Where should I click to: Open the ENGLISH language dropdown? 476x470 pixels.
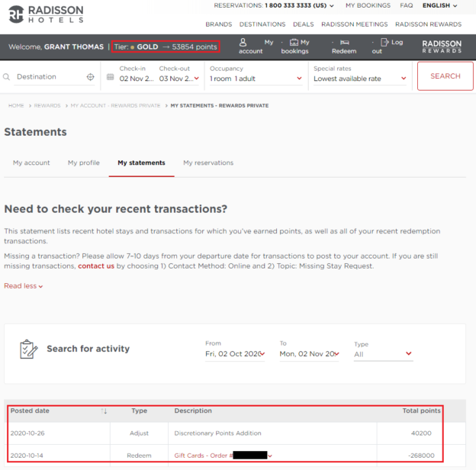tap(439, 5)
